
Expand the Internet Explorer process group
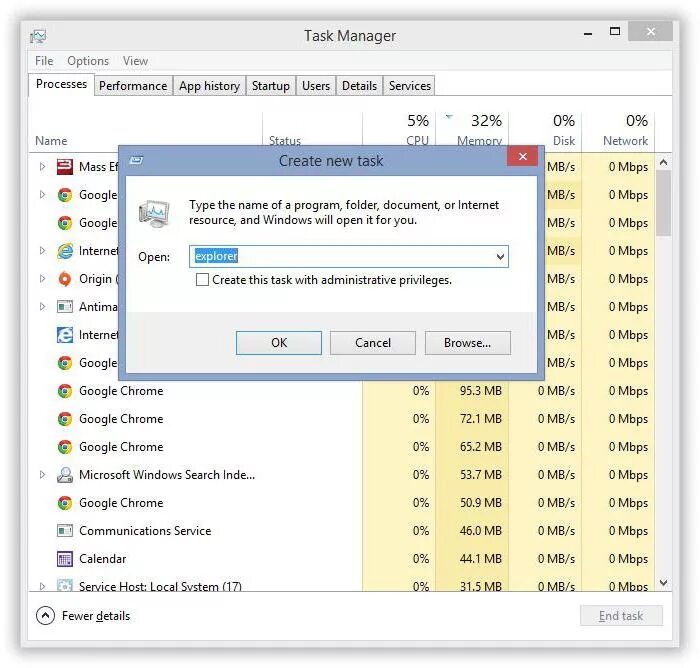pyautogui.click(x=42, y=250)
